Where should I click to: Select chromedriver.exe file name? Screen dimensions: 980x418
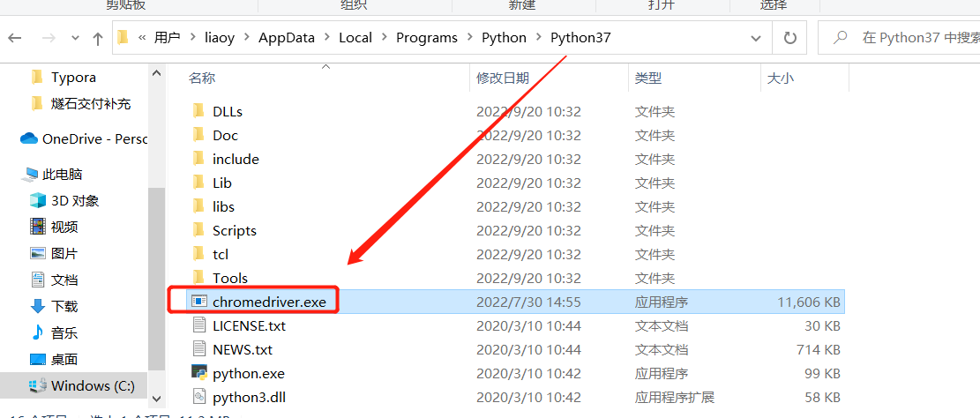point(269,302)
